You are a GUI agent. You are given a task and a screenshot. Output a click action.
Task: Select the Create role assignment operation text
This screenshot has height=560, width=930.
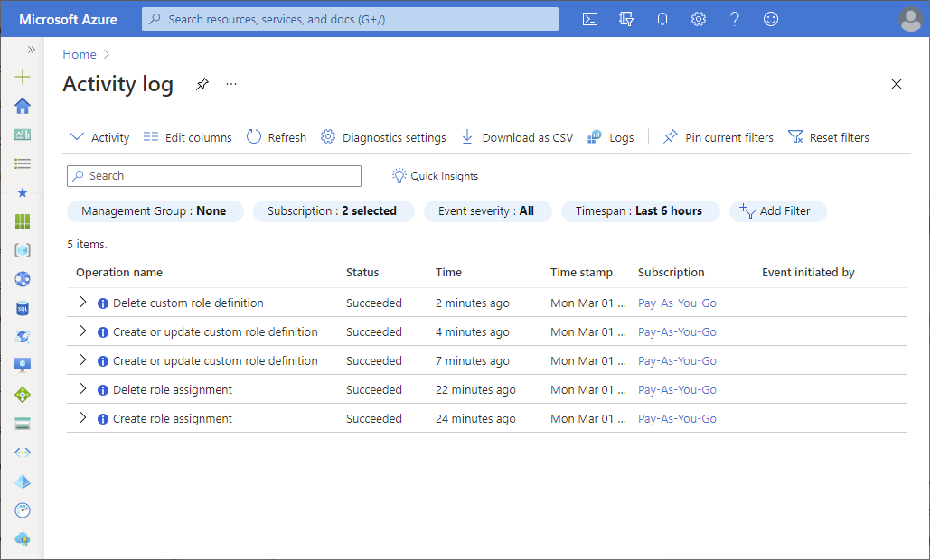click(173, 419)
